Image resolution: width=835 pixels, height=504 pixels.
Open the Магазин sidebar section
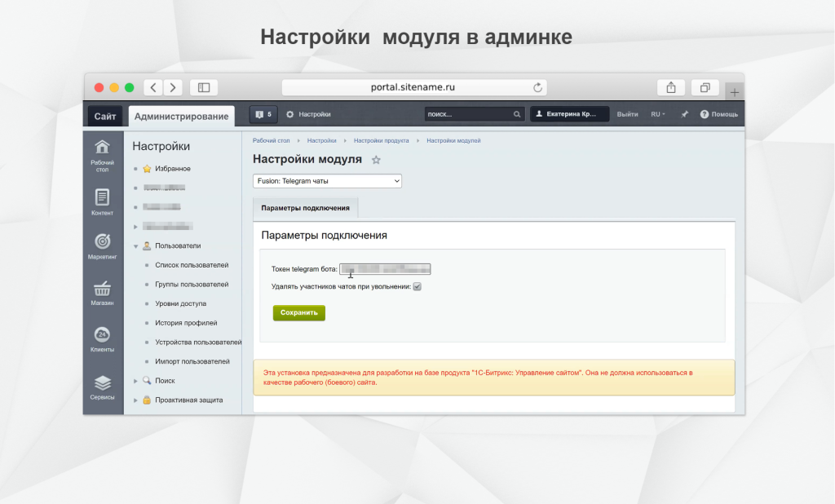pyautogui.click(x=102, y=293)
